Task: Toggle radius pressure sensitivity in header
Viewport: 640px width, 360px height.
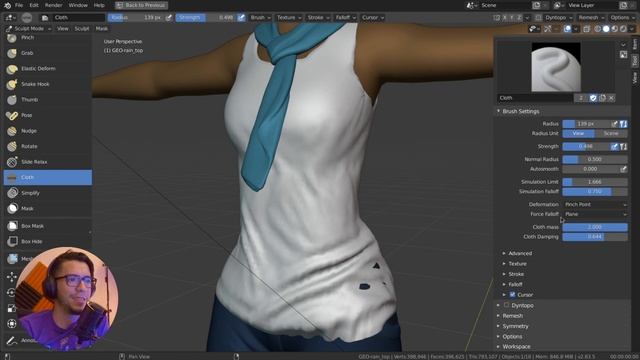Action: pos(169,18)
